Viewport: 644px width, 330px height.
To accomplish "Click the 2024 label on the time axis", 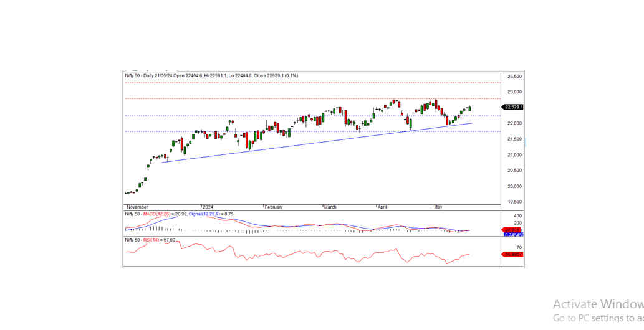I will [207, 207].
